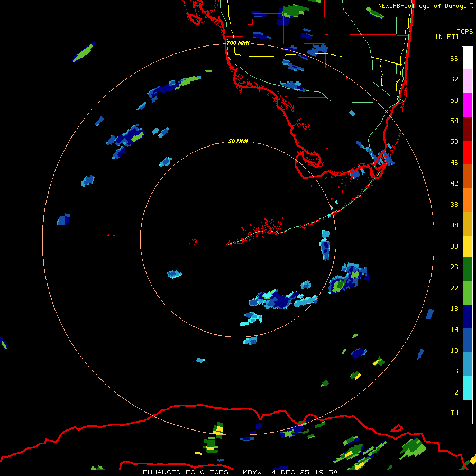The height and width of the screenshot is (476, 476).
Task: Click the "10" legend value
Action: 454,351
